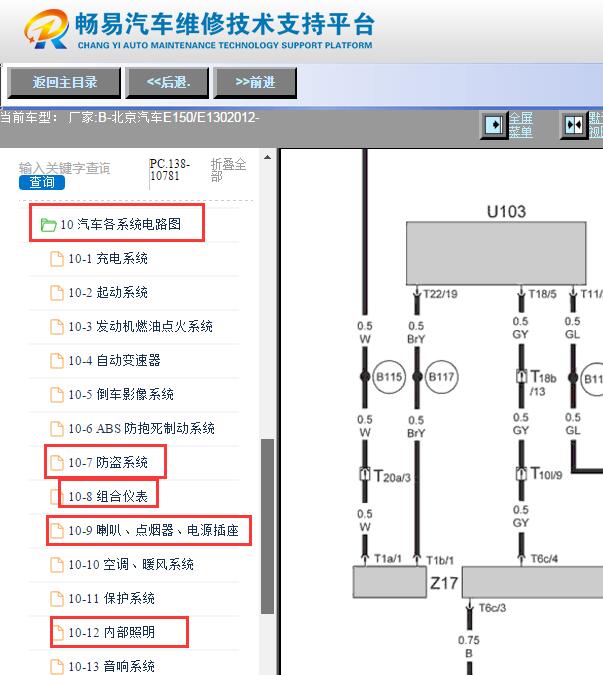
Task: Open 10-2 起动系统 tree entry
Action: coord(108,293)
